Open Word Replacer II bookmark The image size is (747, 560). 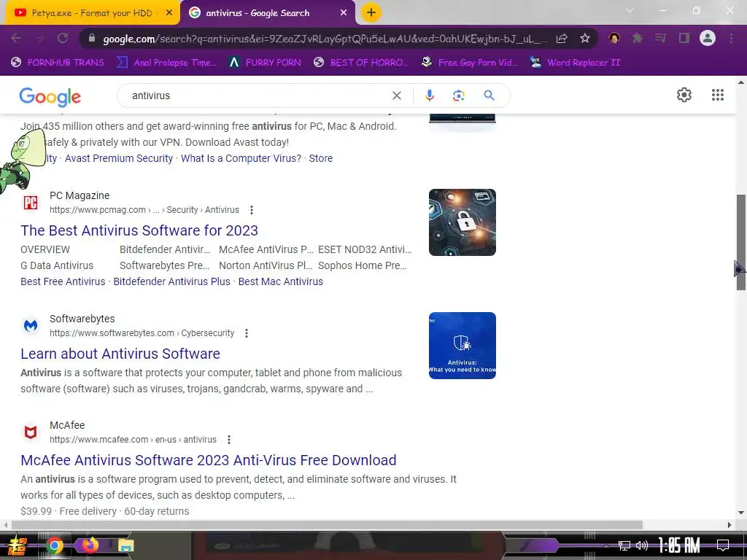pos(575,63)
